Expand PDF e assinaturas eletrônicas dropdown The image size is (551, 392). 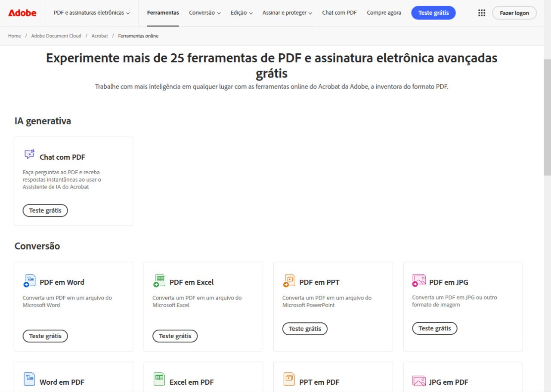click(x=92, y=13)
